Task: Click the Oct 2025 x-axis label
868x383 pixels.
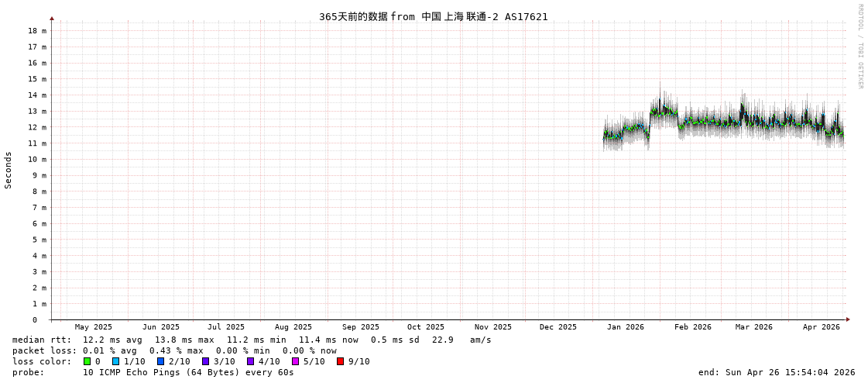Action: 426,327
